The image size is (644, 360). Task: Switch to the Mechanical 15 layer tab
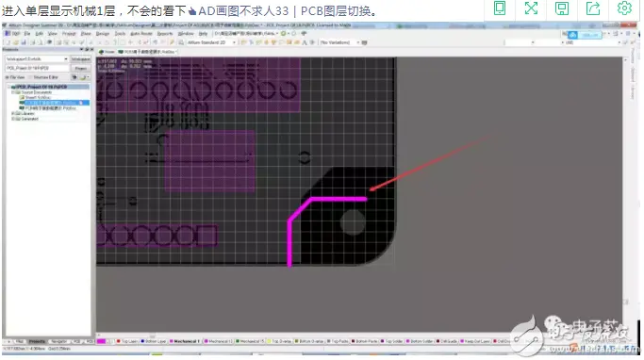coord(251,341)
